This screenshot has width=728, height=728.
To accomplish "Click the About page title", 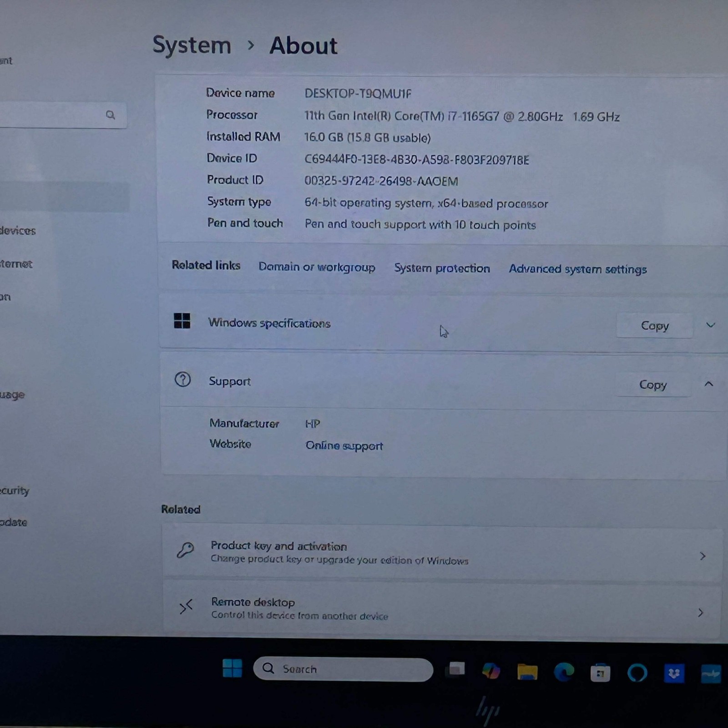I will point(303,45).
